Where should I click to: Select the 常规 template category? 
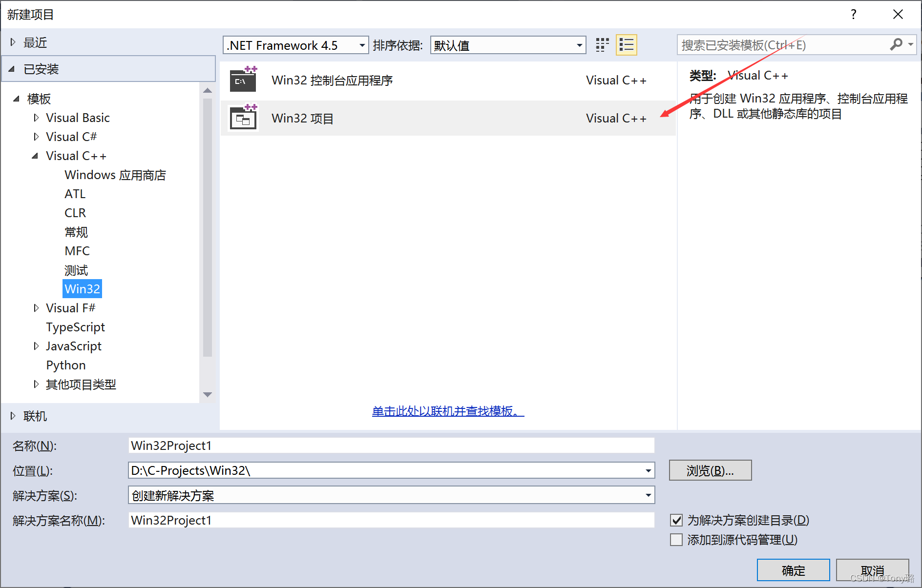[76, 232]
